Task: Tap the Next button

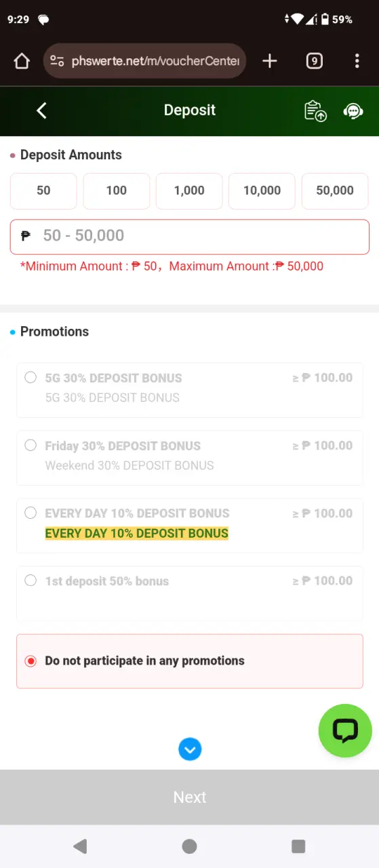Action: click(190, 797)
